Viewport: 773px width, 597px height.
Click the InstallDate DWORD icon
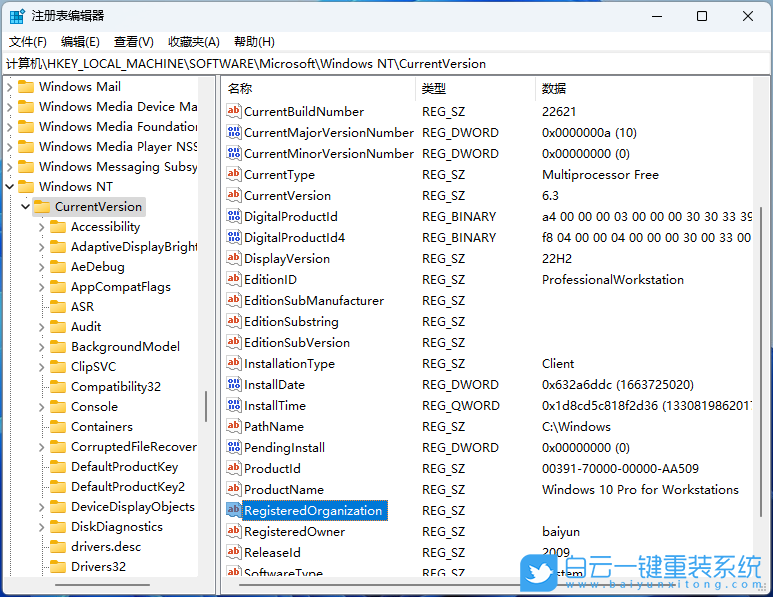click(234, 384)
